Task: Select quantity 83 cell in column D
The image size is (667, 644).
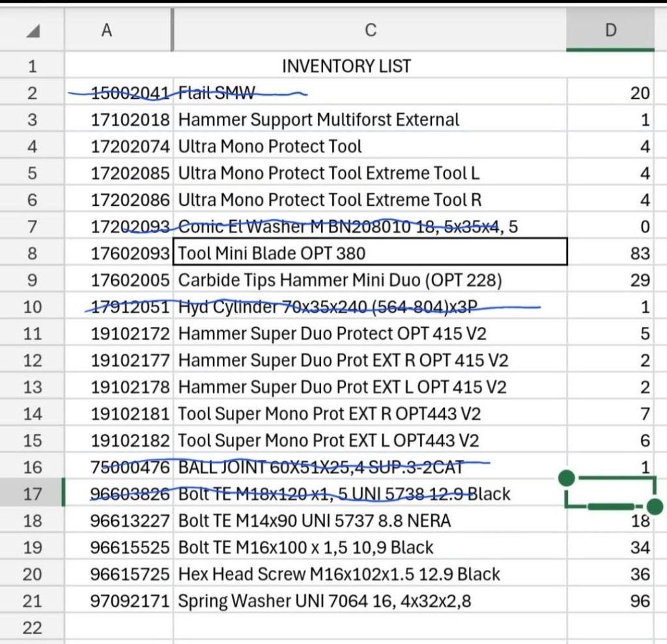Action: pyautogui.click(x=610, y=253)
